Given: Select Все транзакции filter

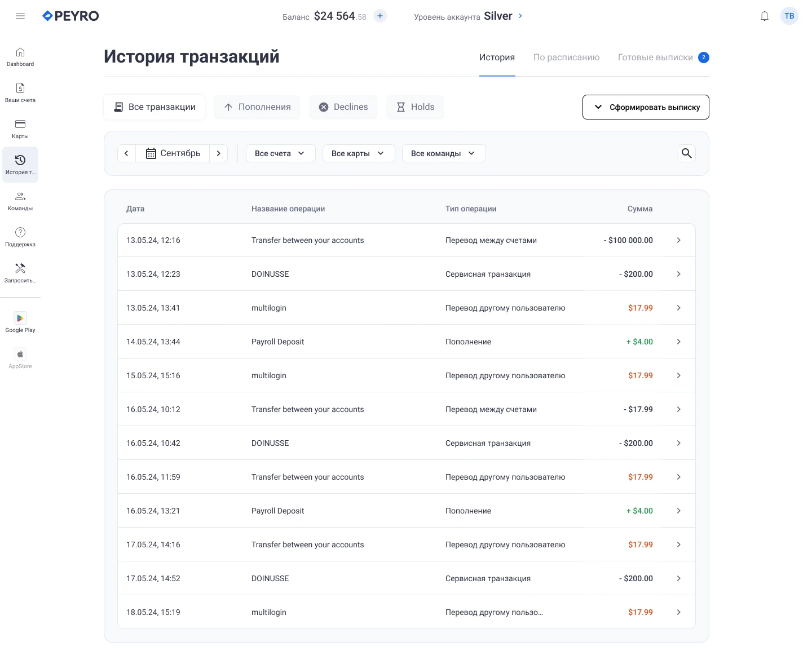Looking at the screenshot, I should click(154, 107).
